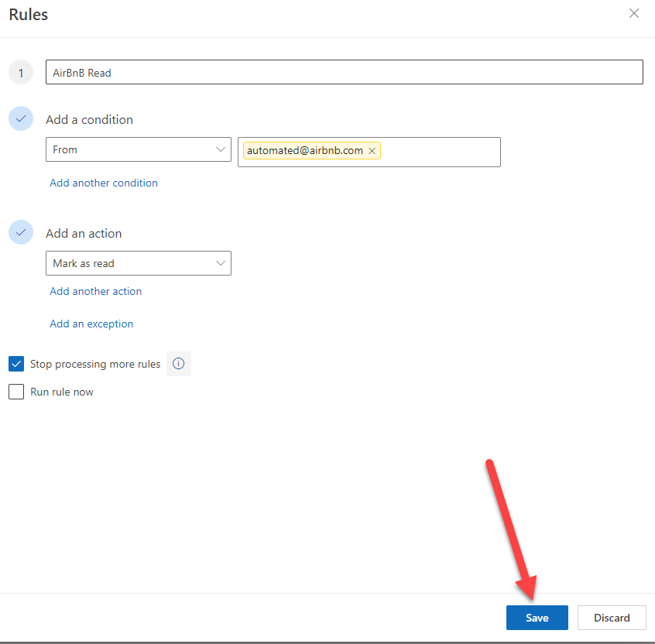This screenshot has width=655, height=644.
Task: Click the Add another action link
Action: pyautogui.click(x=96, y=291)
